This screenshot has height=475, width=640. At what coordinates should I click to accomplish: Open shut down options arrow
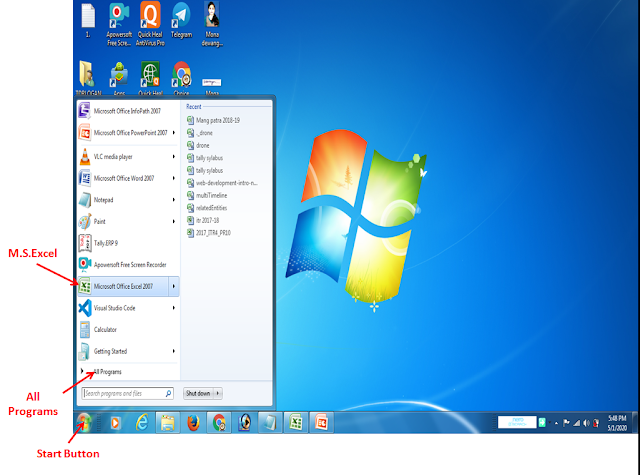pyautogui.click(x=218, y=393)
